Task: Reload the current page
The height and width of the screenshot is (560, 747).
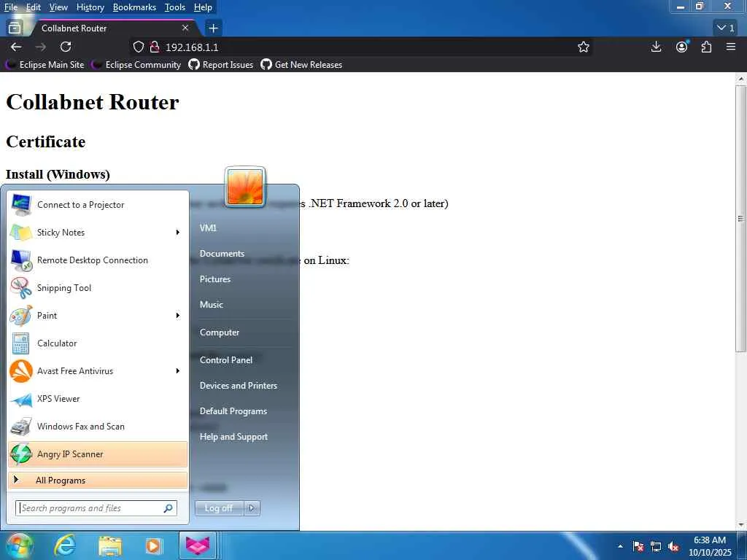Action: point(66,47)
